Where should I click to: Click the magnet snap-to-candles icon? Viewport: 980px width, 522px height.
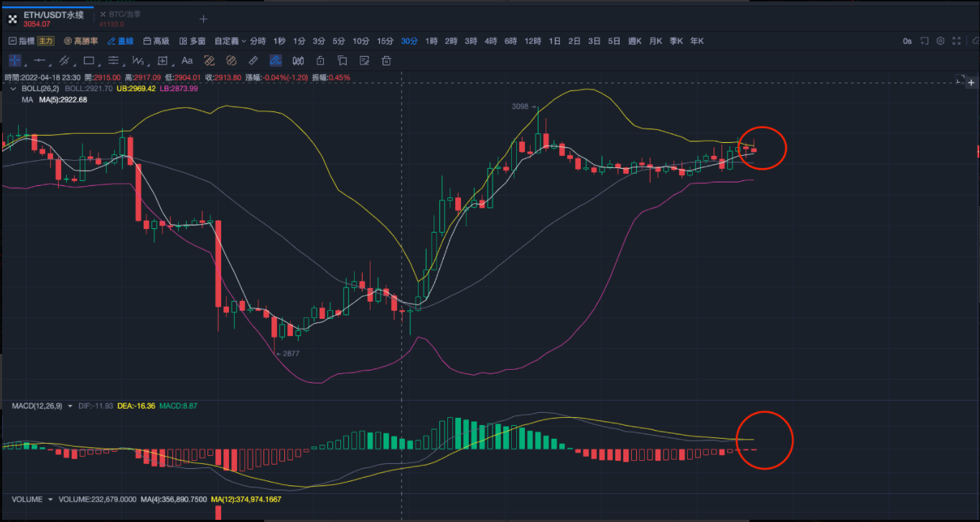pyautogui.click(x=298, y=60)
